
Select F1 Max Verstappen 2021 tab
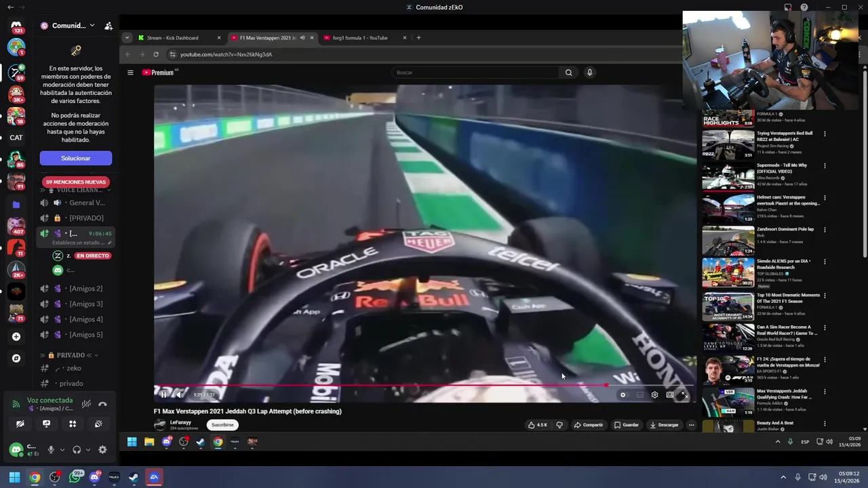(x=273, y=38)
